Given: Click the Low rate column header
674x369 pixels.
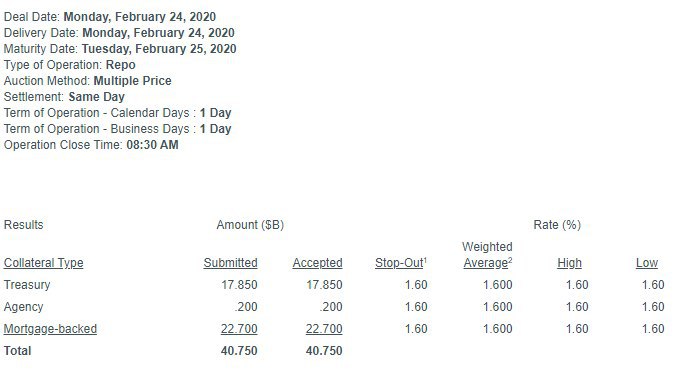Looking at the screenshot, I should coord(646,263).
